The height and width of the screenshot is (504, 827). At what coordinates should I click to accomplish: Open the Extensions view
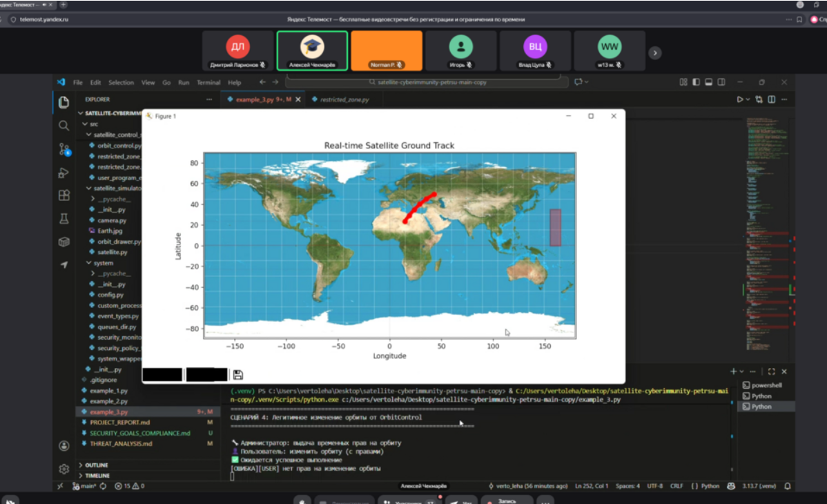[64, 195]
